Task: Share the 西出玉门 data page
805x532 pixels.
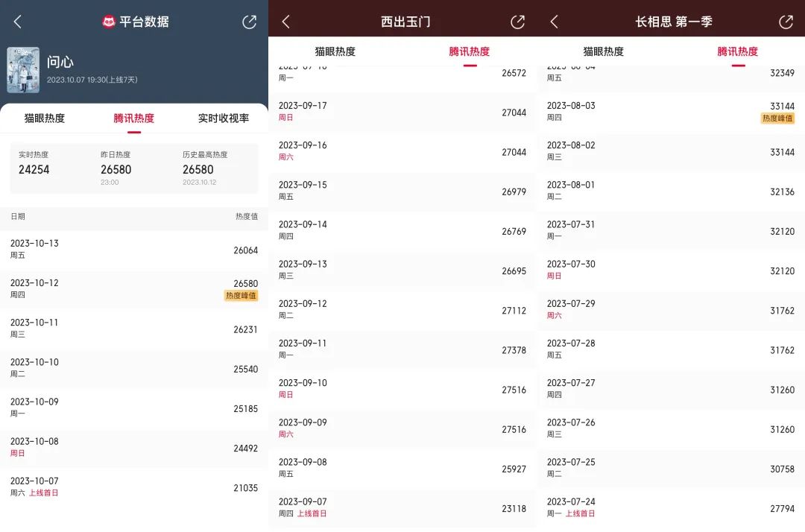Action: point(517,22)
